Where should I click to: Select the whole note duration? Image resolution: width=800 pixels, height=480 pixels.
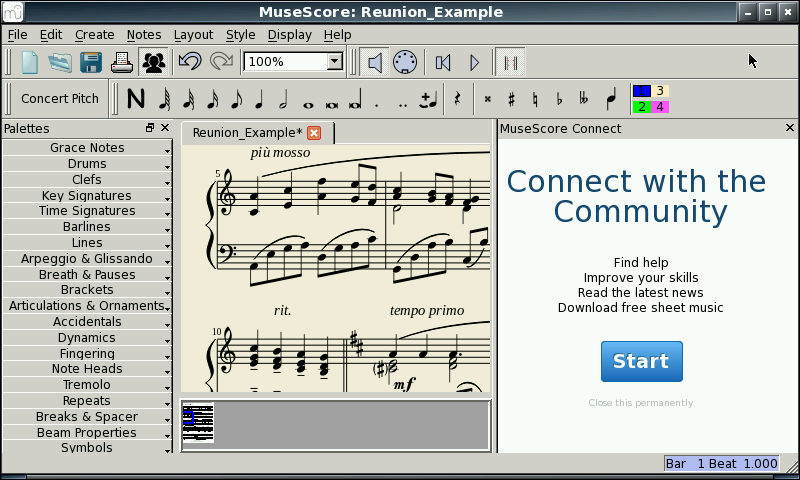308,105
